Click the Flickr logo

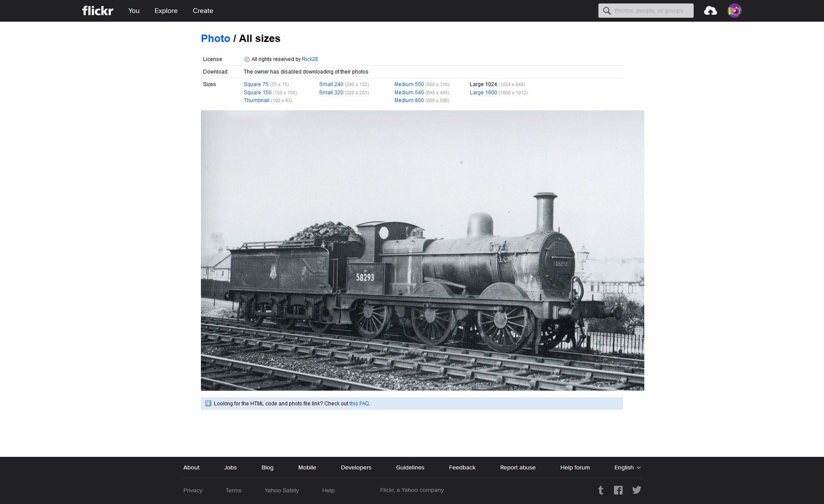point(98,10)
